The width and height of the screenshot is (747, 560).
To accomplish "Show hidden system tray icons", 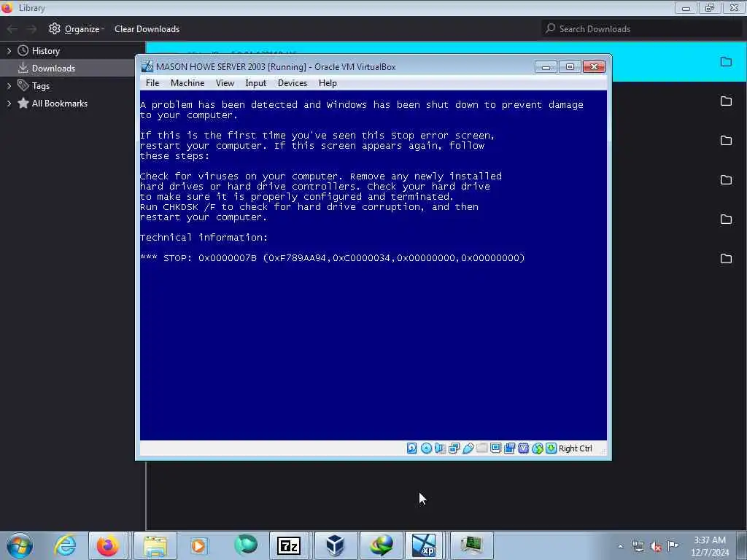I will tap(620, 545).
